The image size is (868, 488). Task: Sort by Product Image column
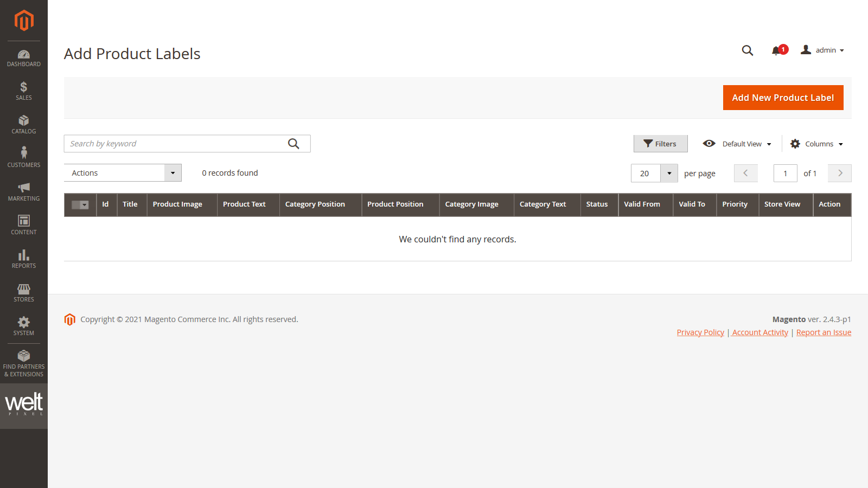(x=182, y=204)
